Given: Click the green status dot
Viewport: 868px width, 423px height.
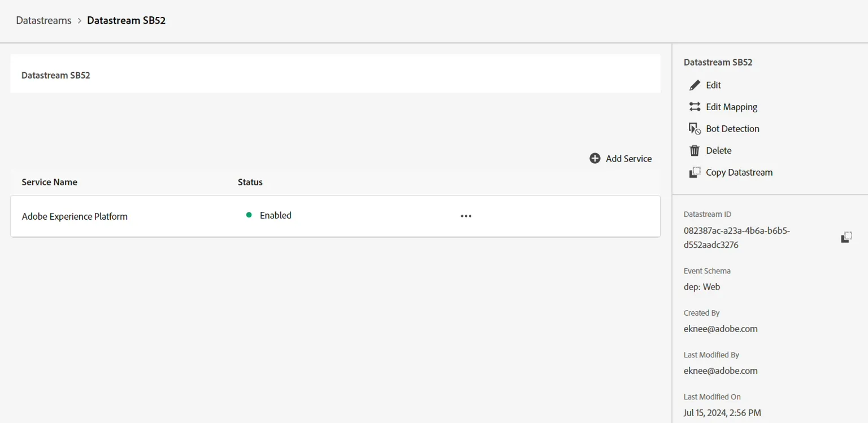Looking at the screenshot, I should (x=249, y=215).
